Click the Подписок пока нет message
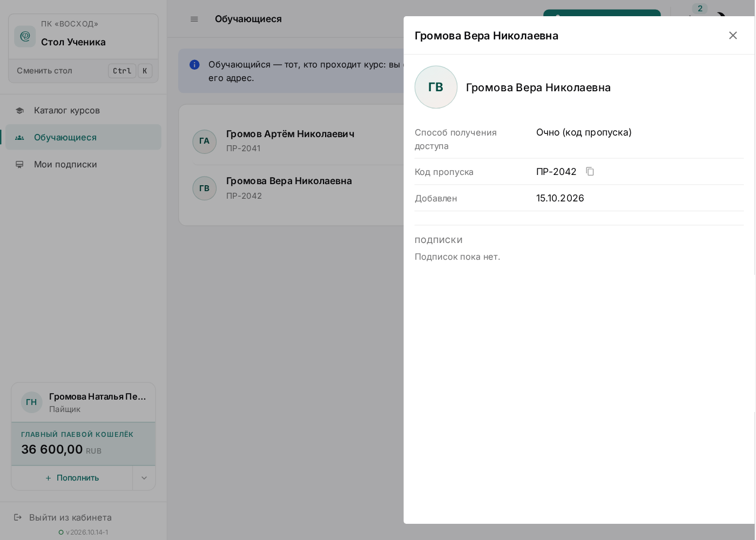The width and height of the screenshot is (756, 540). click(x=457, y=257)
